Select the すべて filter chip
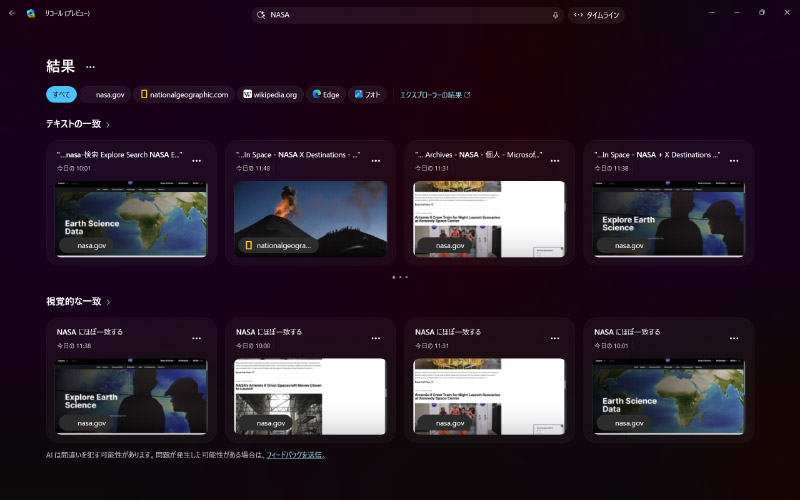 click(x=61, y=94)
